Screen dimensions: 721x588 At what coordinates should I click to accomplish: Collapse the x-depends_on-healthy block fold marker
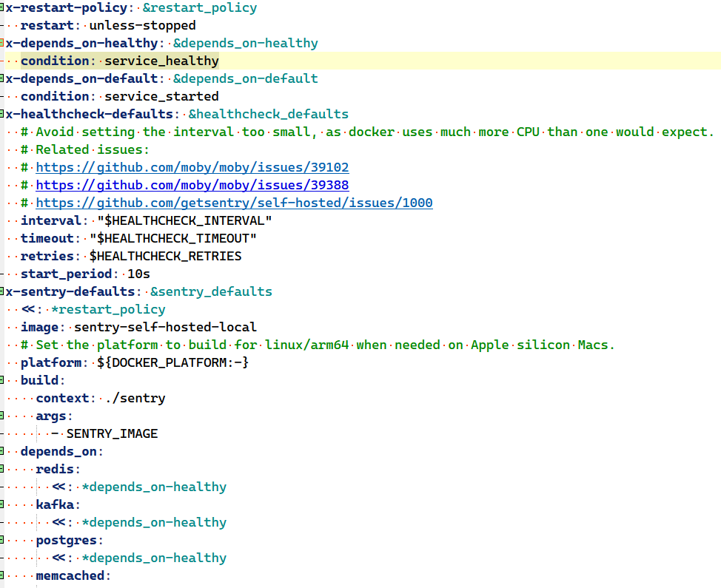pyautogui.click(x=2, y=44)
